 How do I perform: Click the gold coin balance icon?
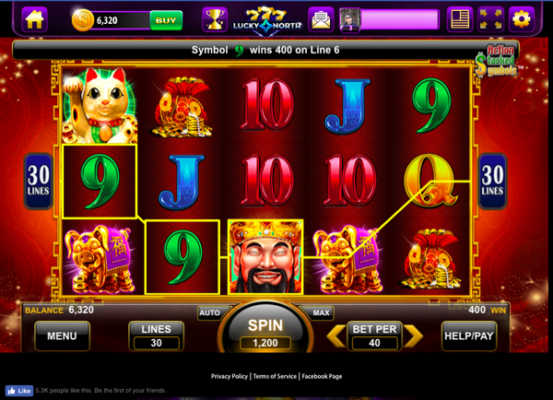point(83,20)
